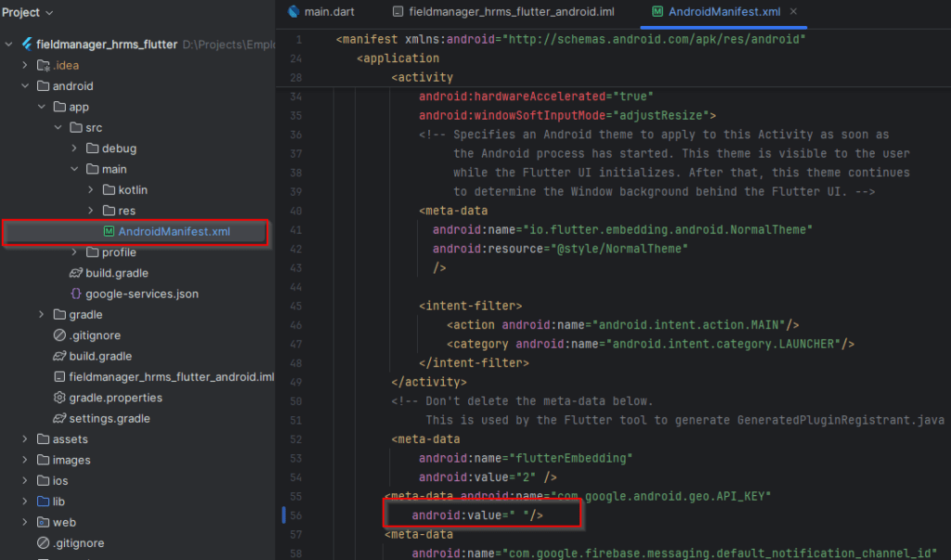This screenshot has height=560, width=951.
Task: Click the .idea folder icon
Action: tap(43, 65)
